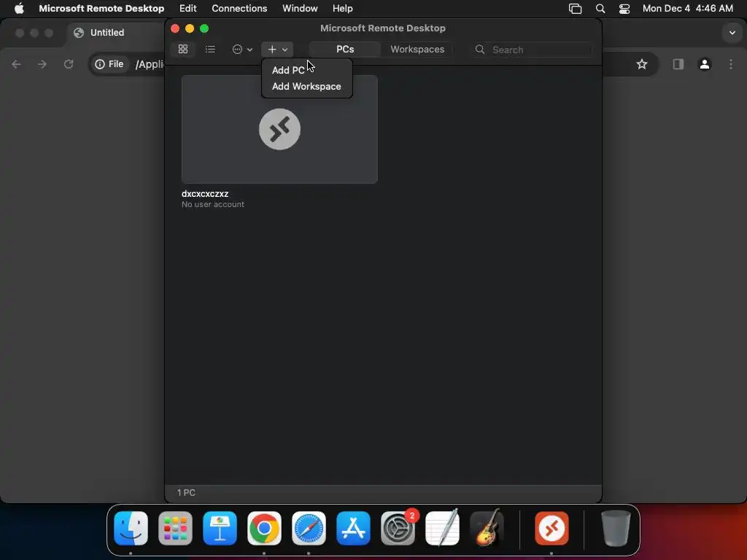Viewport: 747px width, 560px height.
Task: Click the dxcxcxczxz PC name label
Action: tap(205, 194)
